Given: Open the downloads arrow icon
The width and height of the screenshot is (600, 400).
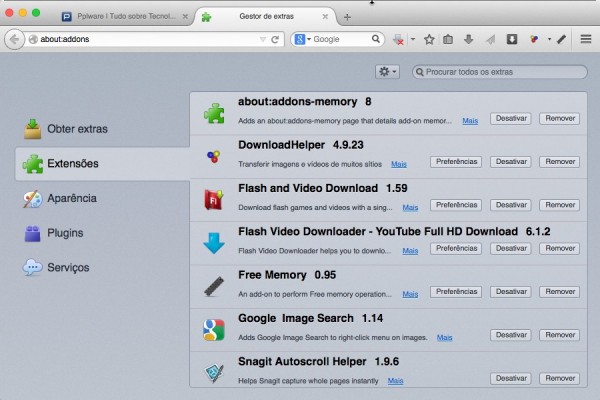Looking at the screenshot, I should click(468, 39).
